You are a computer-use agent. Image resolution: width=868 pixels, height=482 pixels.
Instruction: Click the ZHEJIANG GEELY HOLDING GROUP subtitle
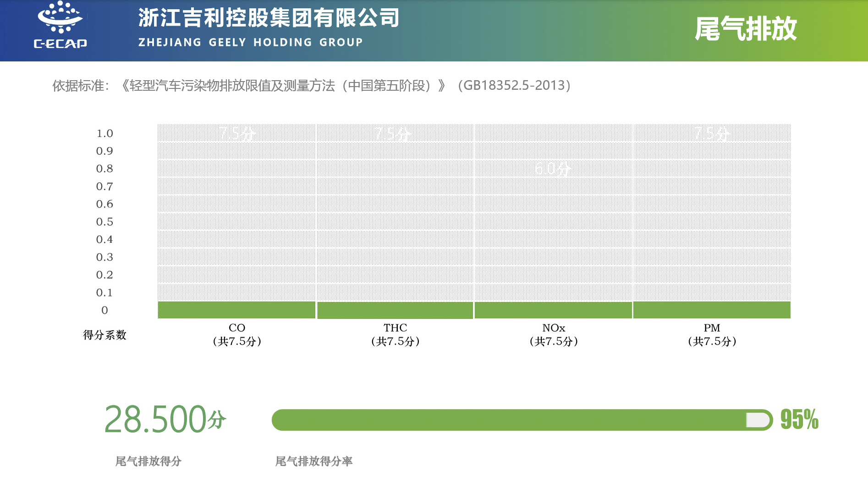tap(251, 42)
